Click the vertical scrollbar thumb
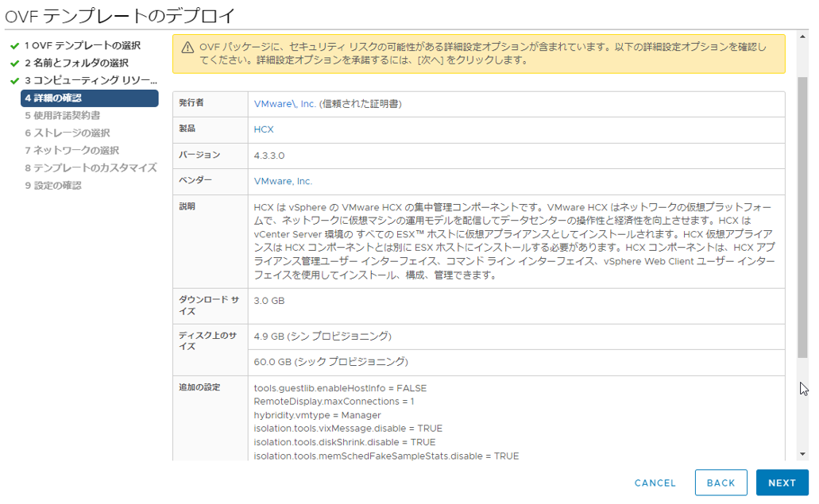The height and width of the screenshot is (504, 819). (802, 217)
